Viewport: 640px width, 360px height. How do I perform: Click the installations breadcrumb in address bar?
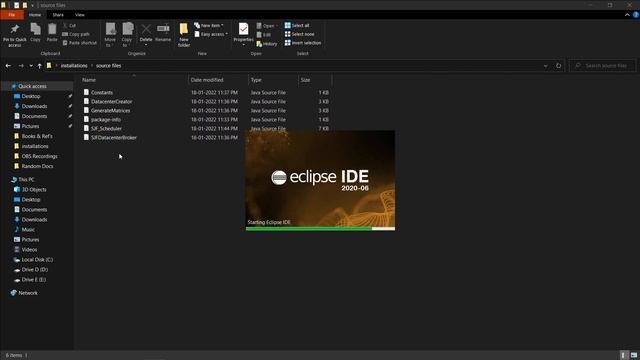74,66
